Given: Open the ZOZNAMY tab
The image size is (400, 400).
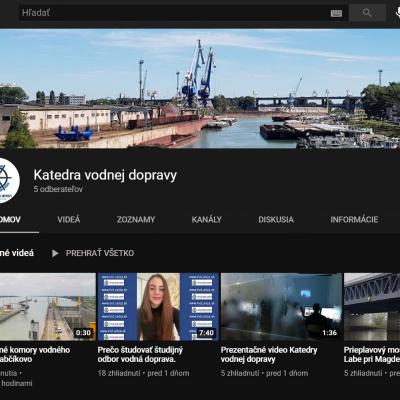Looking at the screenshot, I should [136, 219].
